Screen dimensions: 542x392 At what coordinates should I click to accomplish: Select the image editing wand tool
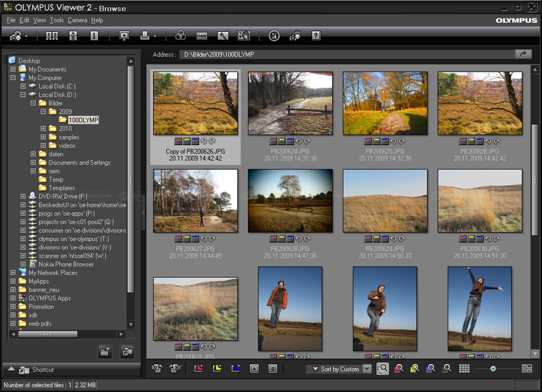click(223, 36)
